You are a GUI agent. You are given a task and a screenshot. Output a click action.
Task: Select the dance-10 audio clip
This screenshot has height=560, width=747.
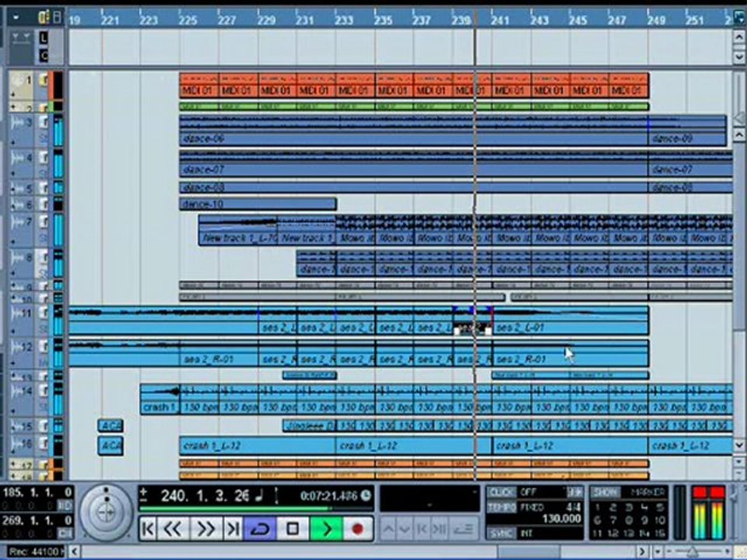[x=258, y=205]
